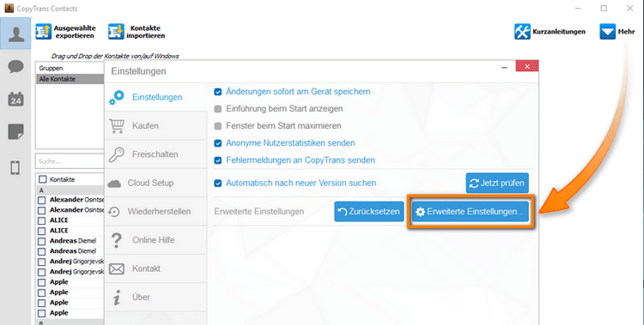Open the Über tab
Viewport: 644px width, 325px height.
155,297
